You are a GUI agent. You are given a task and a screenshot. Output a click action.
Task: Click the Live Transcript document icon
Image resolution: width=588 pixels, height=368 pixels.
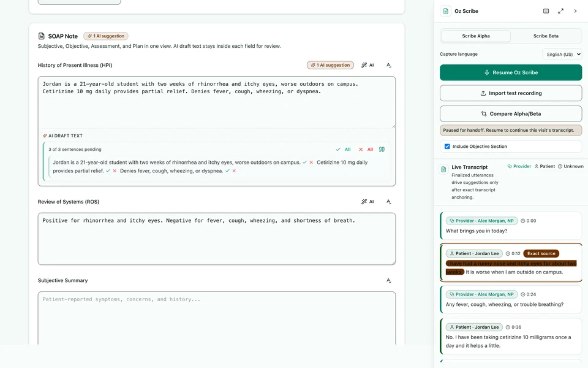[443, 169]
